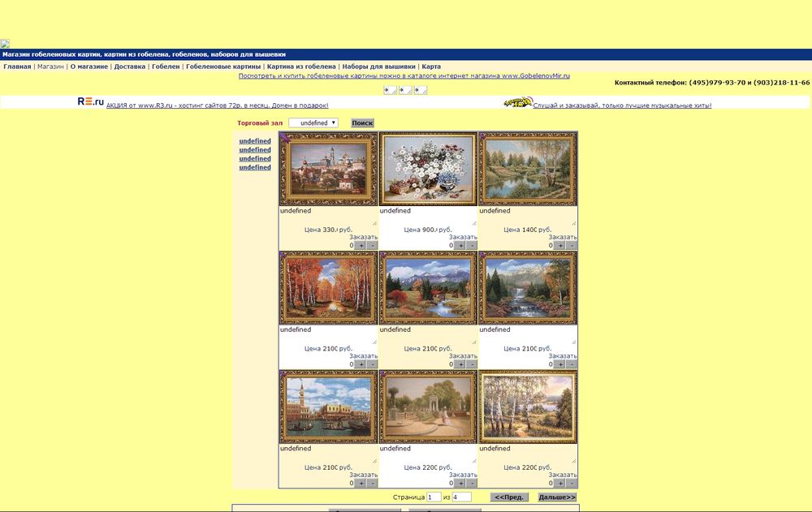This screenshot has width=812, height=512.
Task: Increase quantity for the Venice canal tapestry
Action: pos(361,483)
